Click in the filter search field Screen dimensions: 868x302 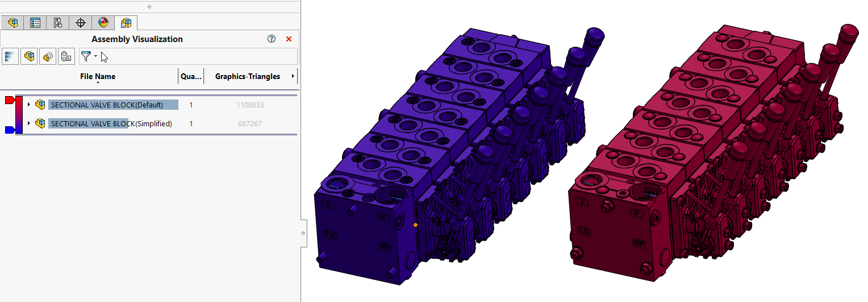coord(199,56)
